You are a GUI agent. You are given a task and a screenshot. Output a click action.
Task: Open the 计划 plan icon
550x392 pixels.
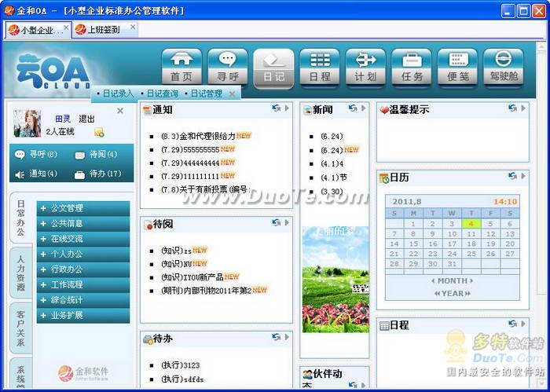click(x=365, y=68)
